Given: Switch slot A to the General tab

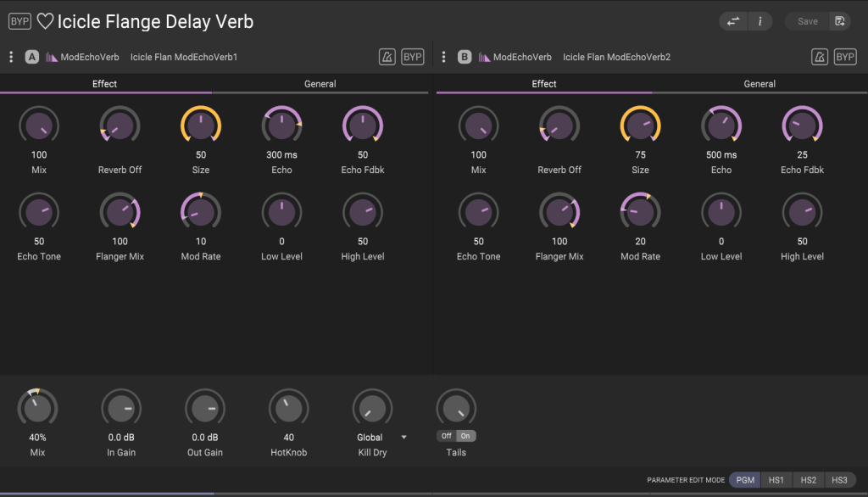Looking at the screenshot, I should coord(320,84).
